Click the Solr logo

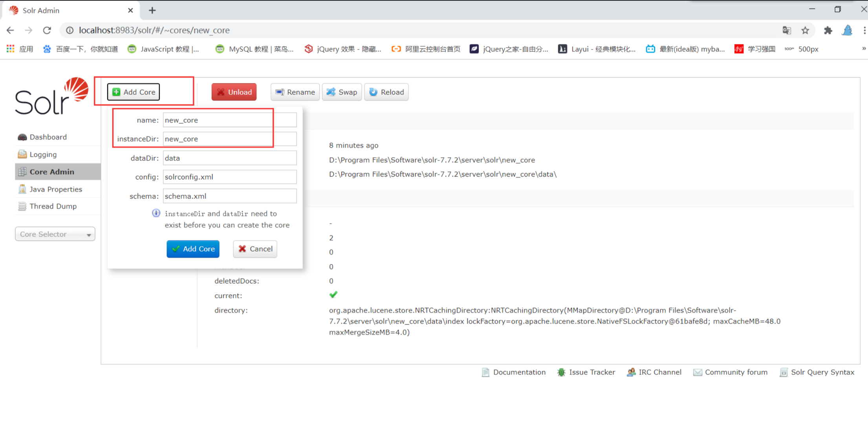tap(51, 97)
